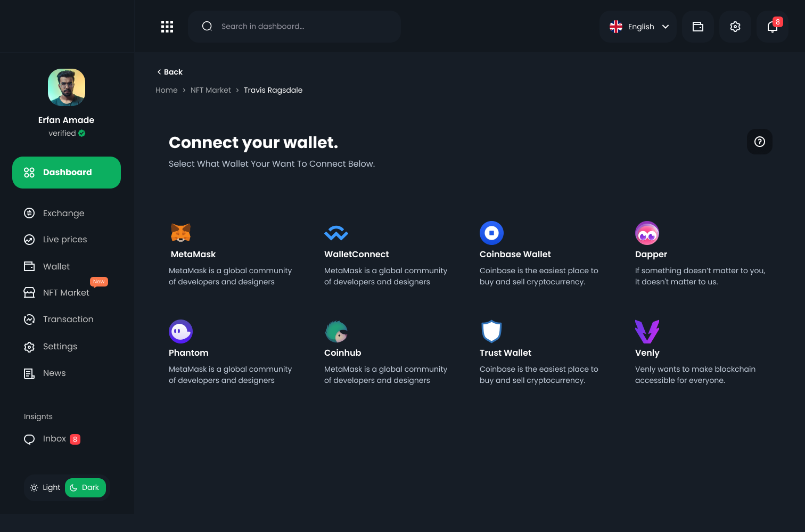Select the MetaMask fox icon
Image resolution: width=805 pixels, height=532 pixels.
180,233
